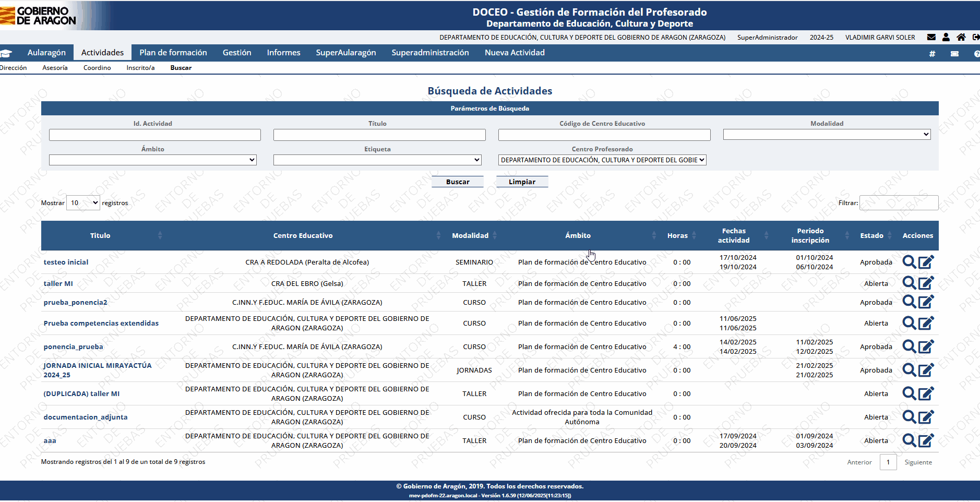Go to the Siguiente page
Image resolution: width=980 pixels, height=502 pixels.
(918, 462)
